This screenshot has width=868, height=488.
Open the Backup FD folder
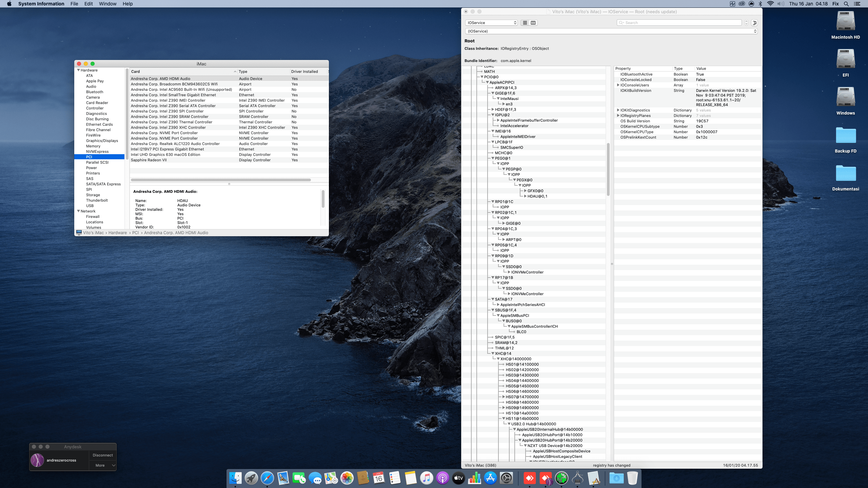[x=845, y=136]
